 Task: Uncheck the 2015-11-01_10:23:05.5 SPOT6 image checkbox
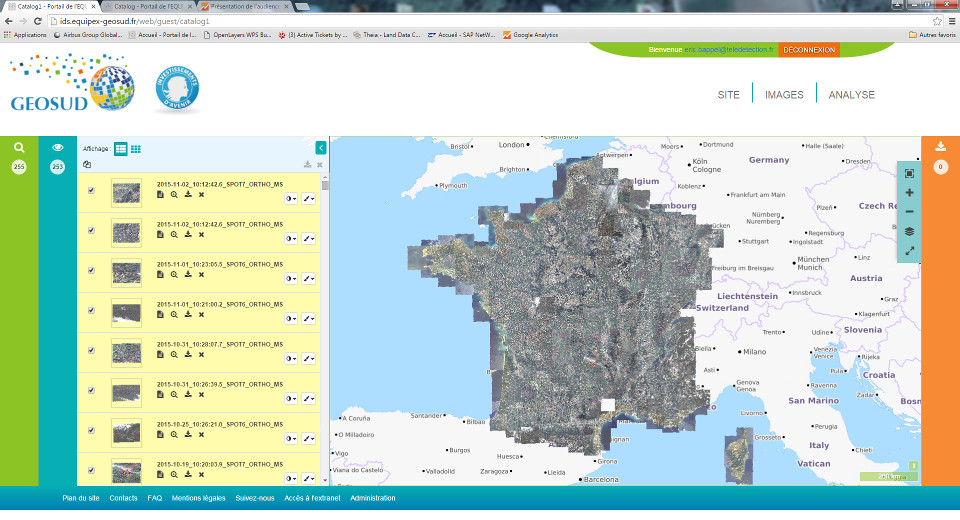coord(92,270)
